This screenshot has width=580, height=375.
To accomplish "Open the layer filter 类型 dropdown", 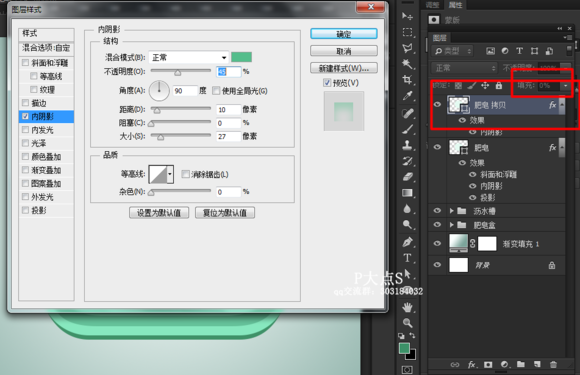I will (x=453, y=51).
